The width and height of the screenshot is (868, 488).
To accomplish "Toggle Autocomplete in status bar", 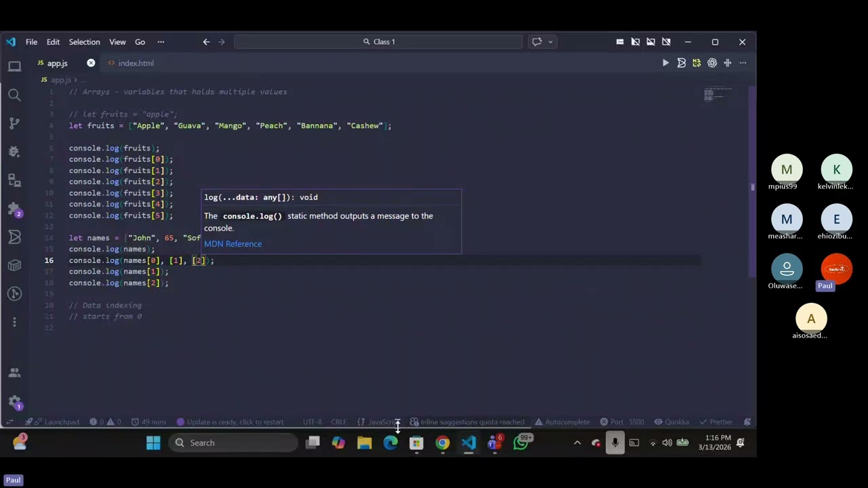I will (561, 422).
